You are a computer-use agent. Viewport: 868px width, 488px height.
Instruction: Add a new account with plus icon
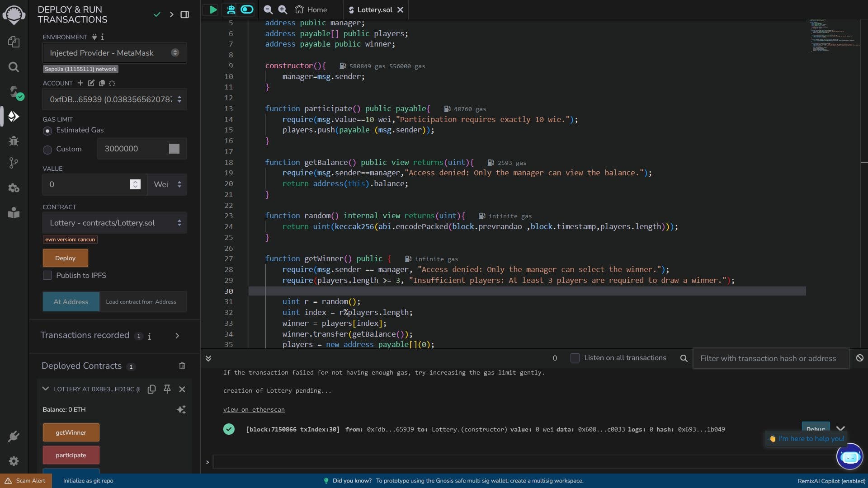[x=80, y=83]
